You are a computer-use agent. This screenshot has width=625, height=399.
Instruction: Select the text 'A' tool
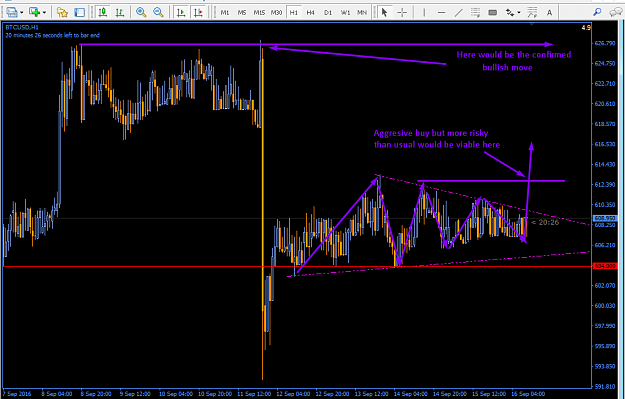549,12
